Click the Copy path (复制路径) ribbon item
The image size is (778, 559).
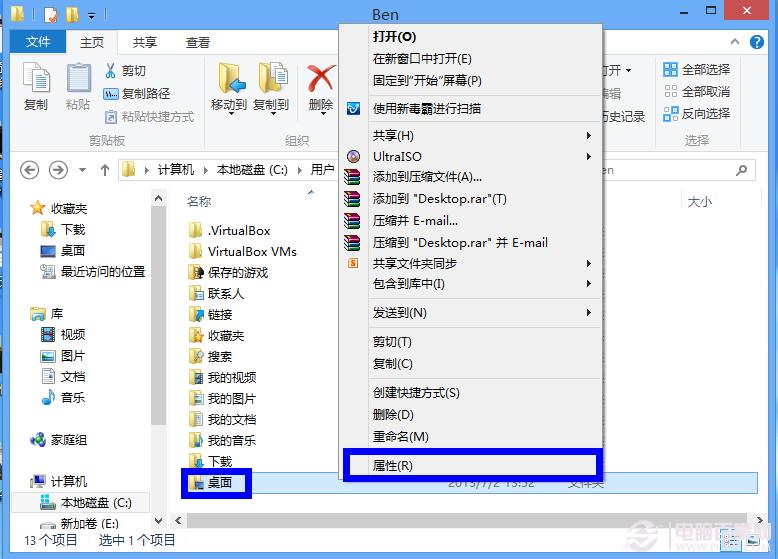click(136, 93)
